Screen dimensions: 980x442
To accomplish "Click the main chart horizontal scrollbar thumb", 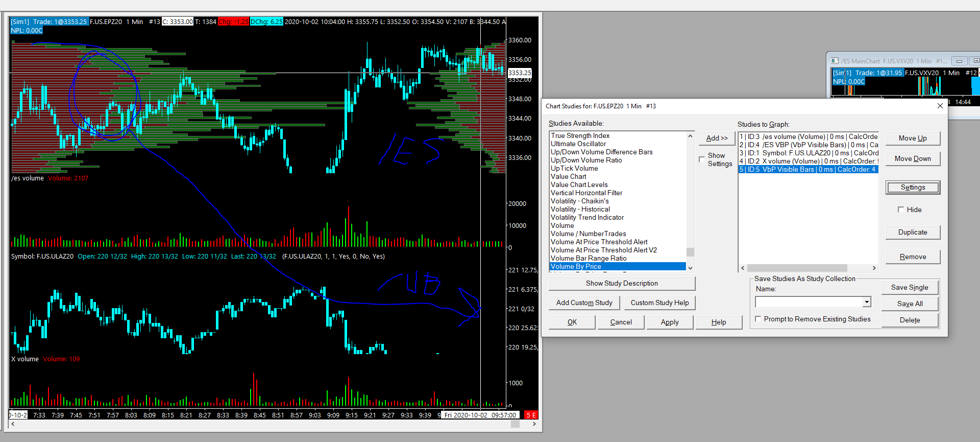I will tap(515, 424).
